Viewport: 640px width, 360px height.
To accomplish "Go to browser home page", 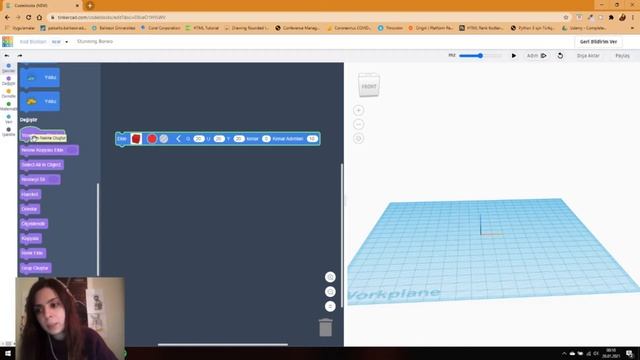I will pos(39,18).
